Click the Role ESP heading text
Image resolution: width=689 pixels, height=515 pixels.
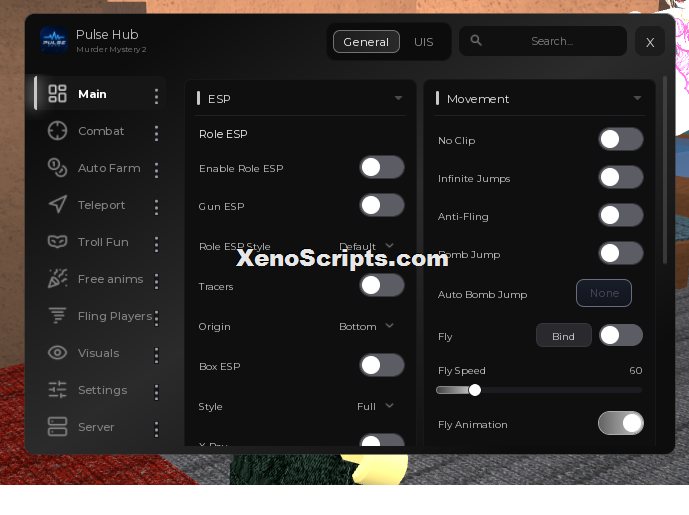pos(223,134)
